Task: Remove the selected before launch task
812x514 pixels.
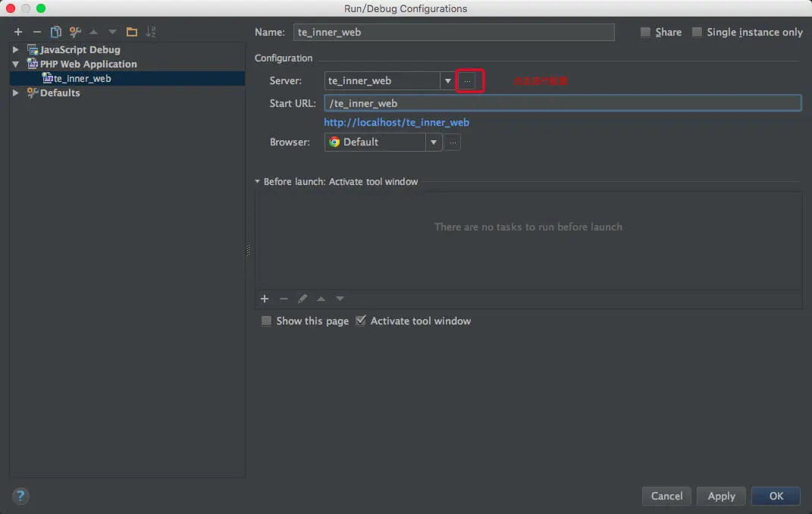Action: point(284,299)
